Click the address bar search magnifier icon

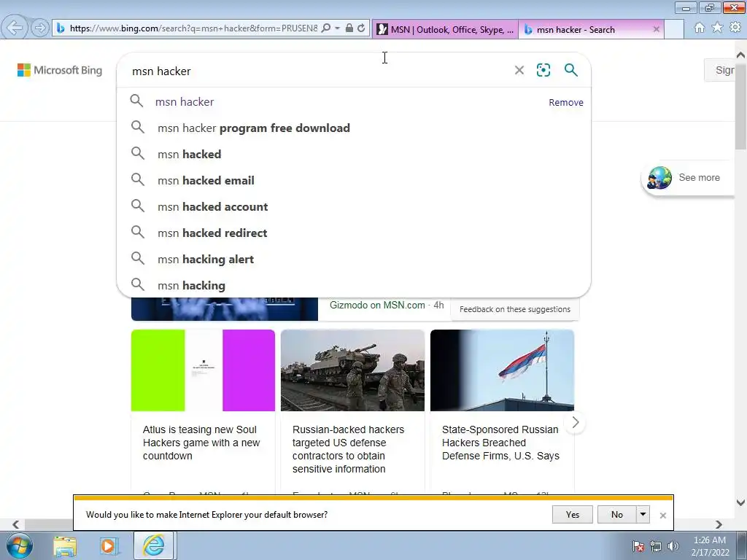pyautogui.click(x=326, y=28)
